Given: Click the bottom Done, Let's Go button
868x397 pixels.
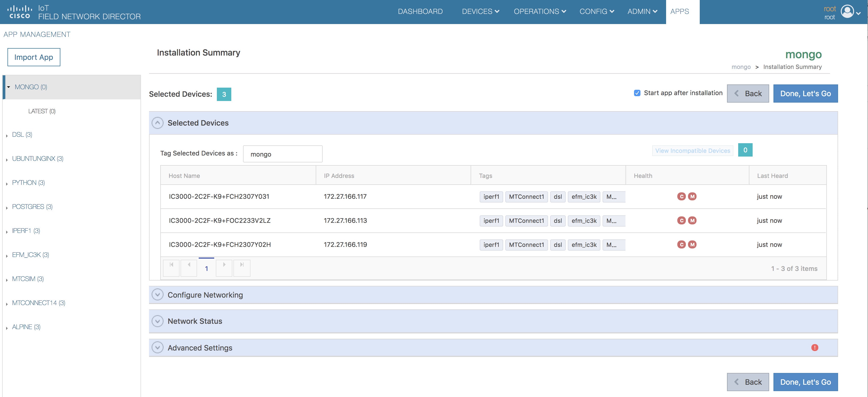Looking at the screenshot, I should pyautogui.click(x=805, y=382).
